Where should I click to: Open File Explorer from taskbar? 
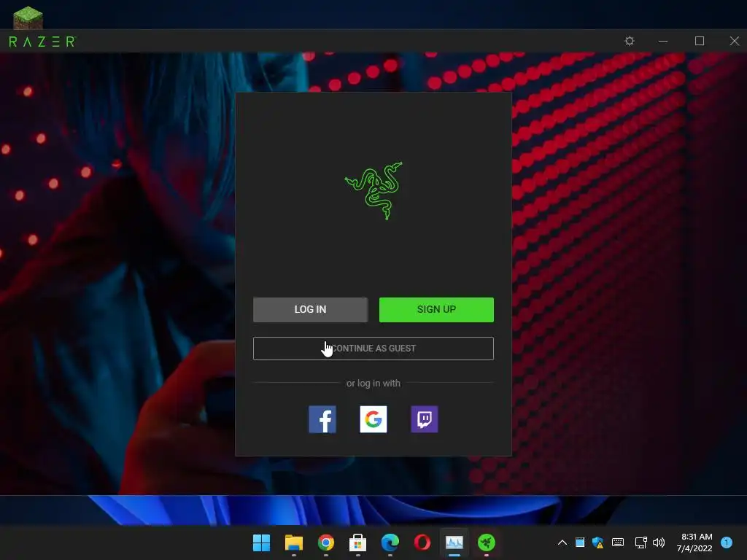[x=294, y=542]
